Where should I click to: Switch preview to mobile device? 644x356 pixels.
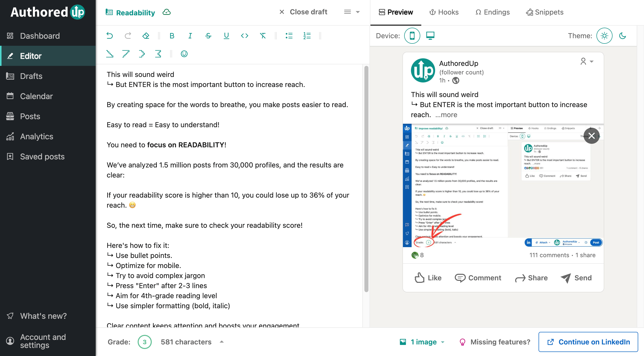[412, 36]
